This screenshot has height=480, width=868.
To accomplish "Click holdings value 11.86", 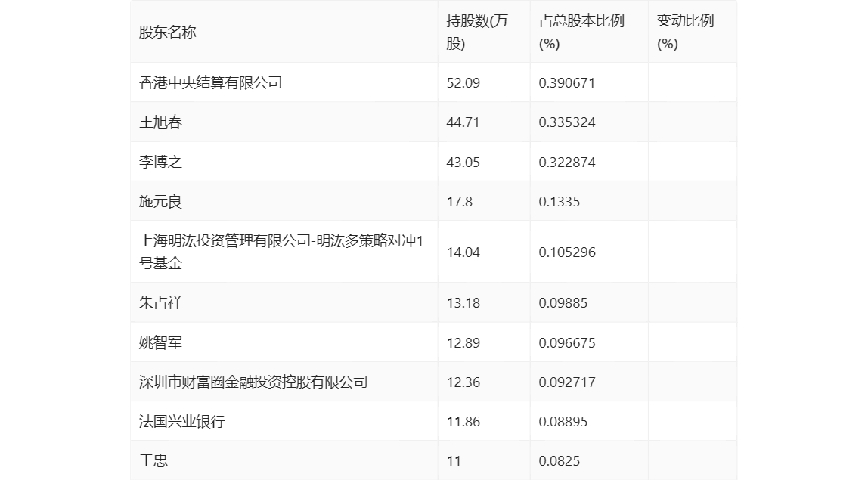I will (463, 422).
